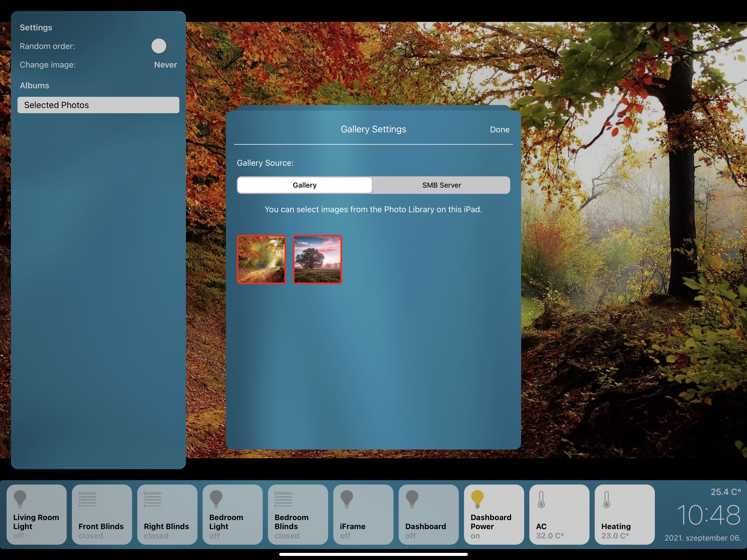Image resolution: width=747 pixels, height=560 pixels.
Task: Click the Settings heading in the sidebar
Action: (x=36, y=27)
